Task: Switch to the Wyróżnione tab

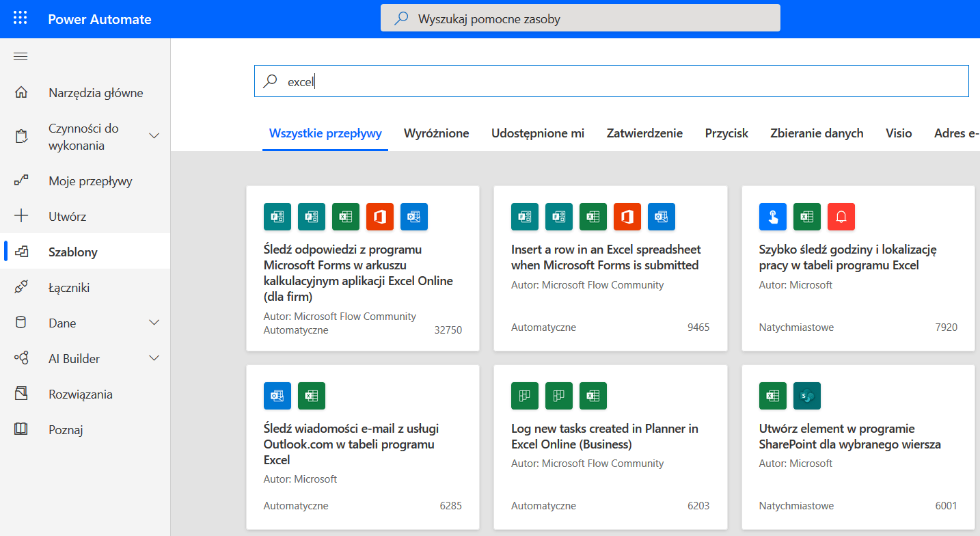Action: 436,133
